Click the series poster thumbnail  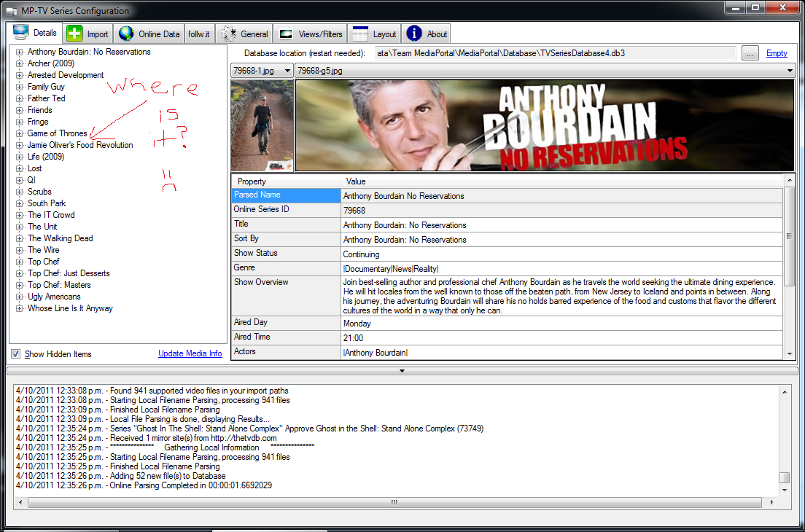(262, 125)
